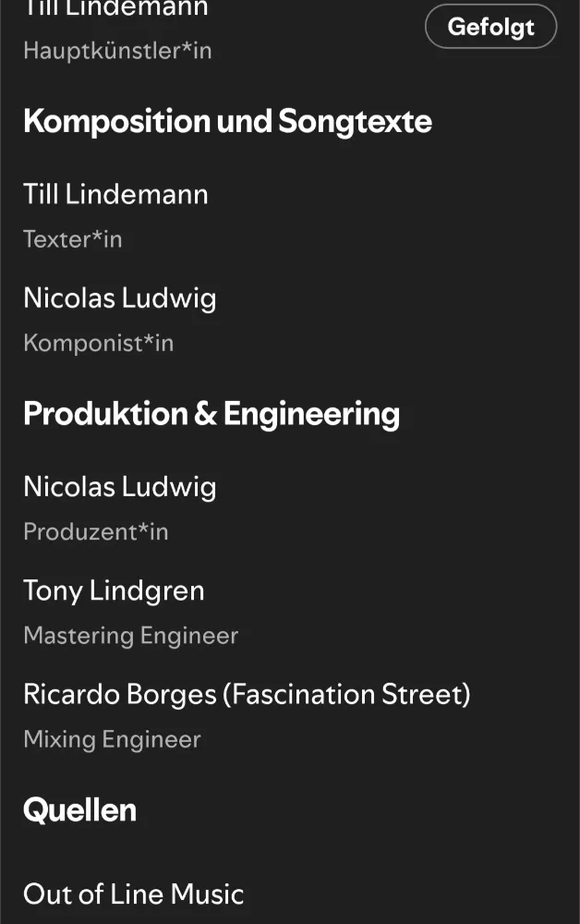Click the Hauptkünstler*in role label
Image resolution: width=580 pixels, height=924 pixels.
pyautogui.click(x=117, y=50)
